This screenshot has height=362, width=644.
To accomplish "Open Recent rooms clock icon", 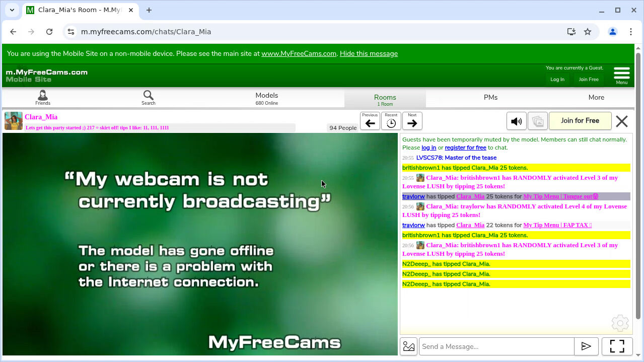I will click(391, 121).
